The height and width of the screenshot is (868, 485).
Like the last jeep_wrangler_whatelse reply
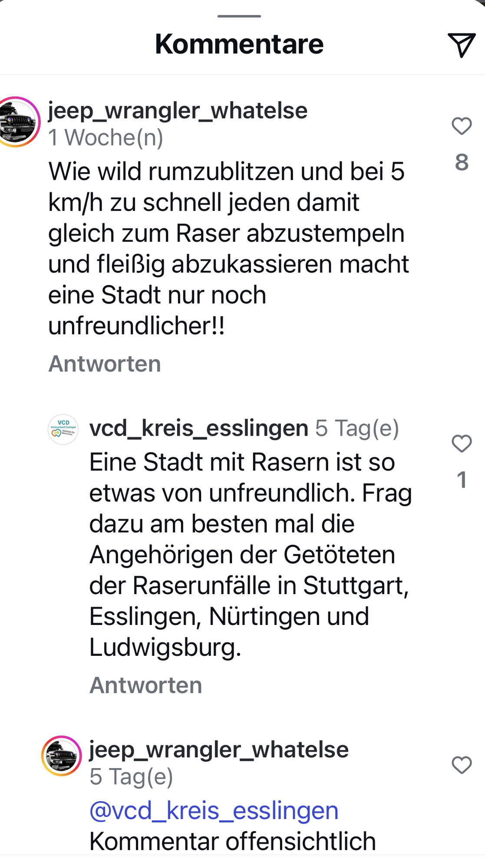pos(462,765)
